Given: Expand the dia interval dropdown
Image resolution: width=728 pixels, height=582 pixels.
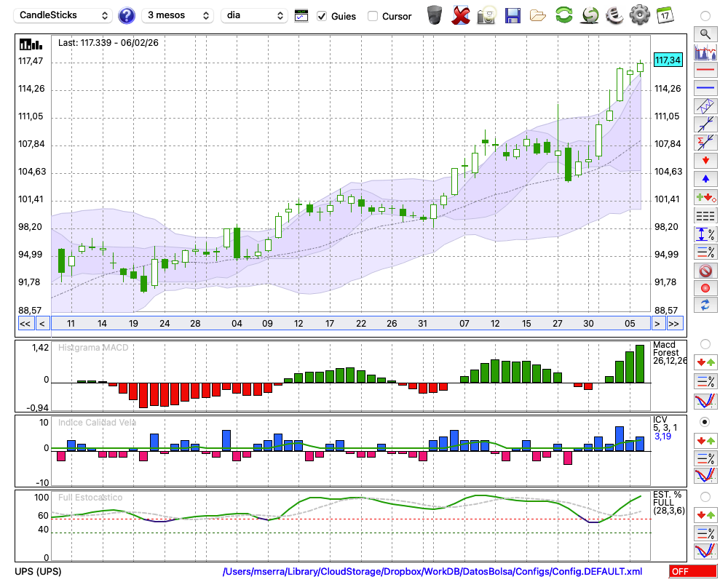Looking at the screenshot, I should point(254,15).
